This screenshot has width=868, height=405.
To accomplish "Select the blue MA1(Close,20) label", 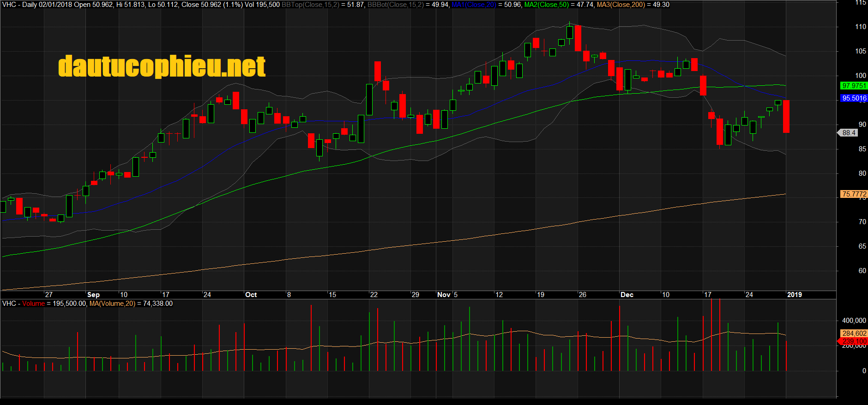I will 474,5.
